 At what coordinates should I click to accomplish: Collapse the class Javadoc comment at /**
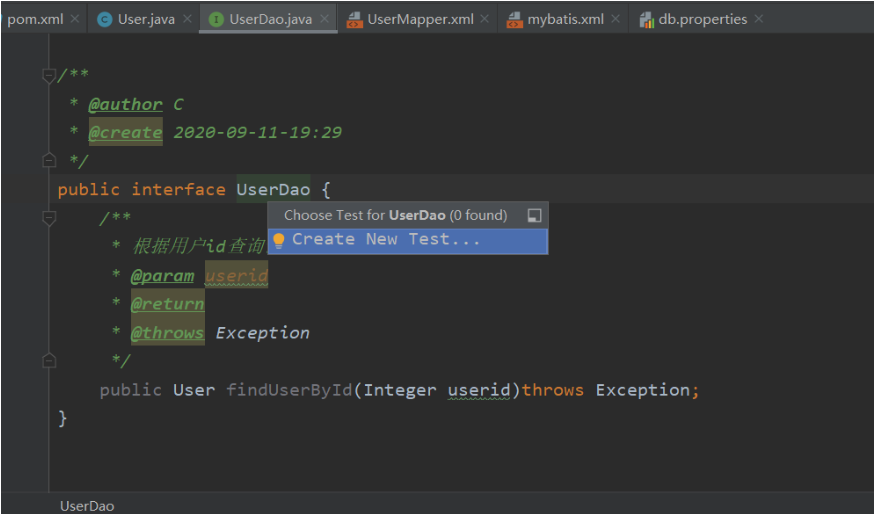[49, 75]
